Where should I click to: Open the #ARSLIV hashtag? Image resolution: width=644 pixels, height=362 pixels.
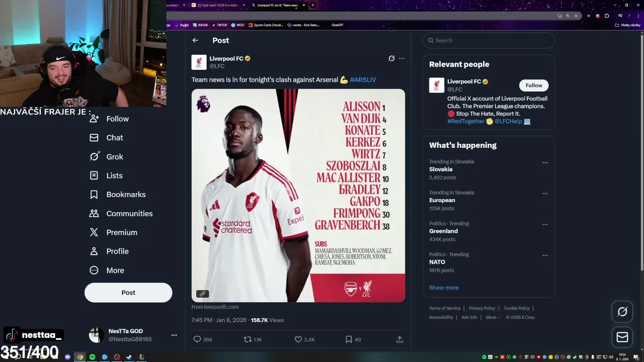click(x=363, y=79)
